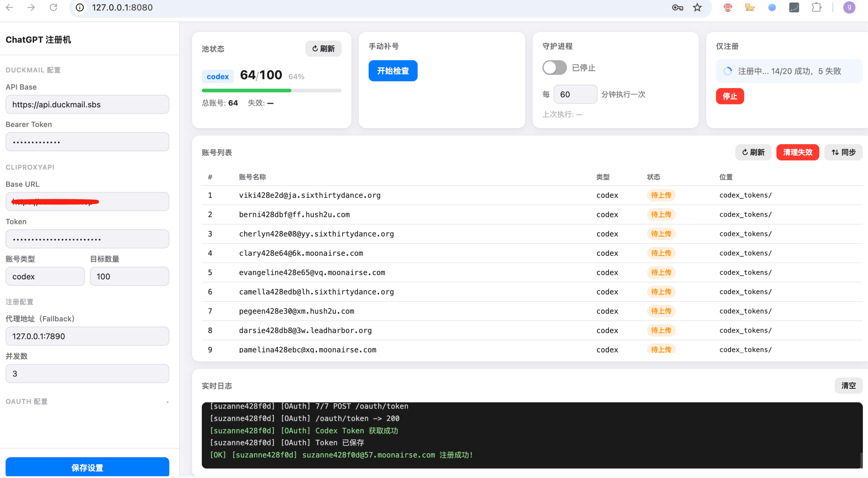Select account clary428e64@6k.moonairse.com
This screenshot has height=478, width=868.
301,253
